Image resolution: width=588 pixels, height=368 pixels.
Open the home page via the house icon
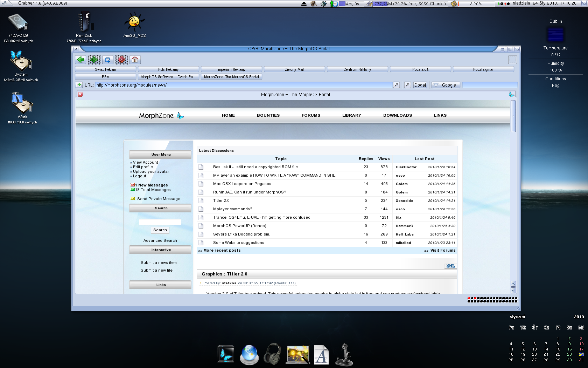pos(135,60)
